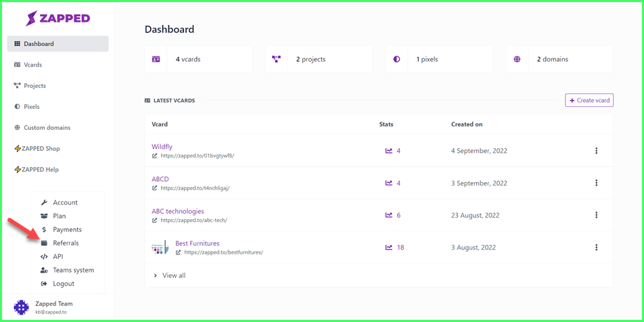
Task: Click the Create vcard button
Action: 589,100
